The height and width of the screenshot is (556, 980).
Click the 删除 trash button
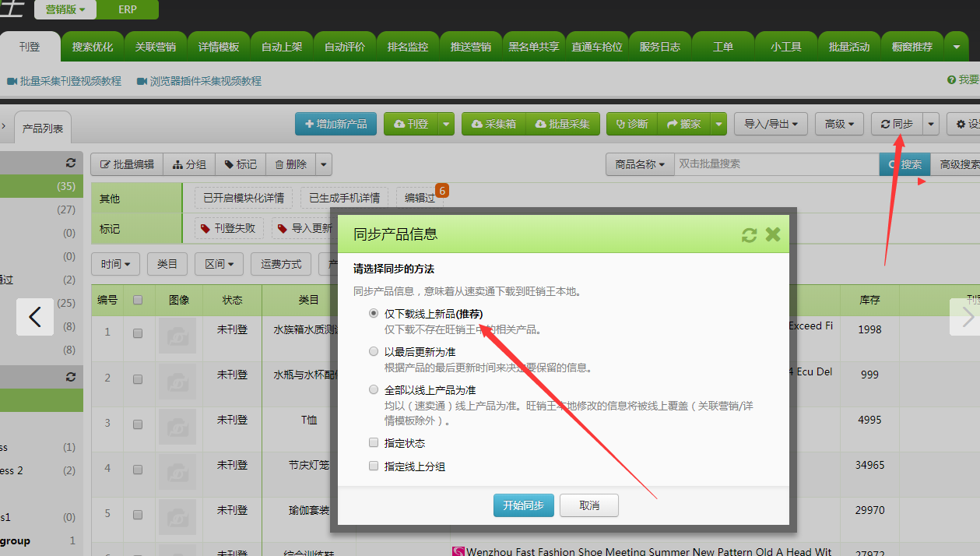click(291, 164)
